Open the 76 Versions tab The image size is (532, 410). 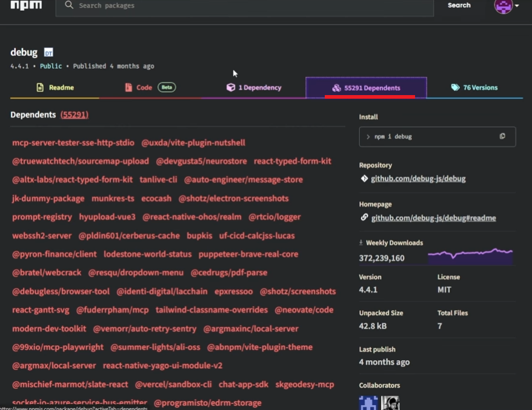tap(474, 87)
